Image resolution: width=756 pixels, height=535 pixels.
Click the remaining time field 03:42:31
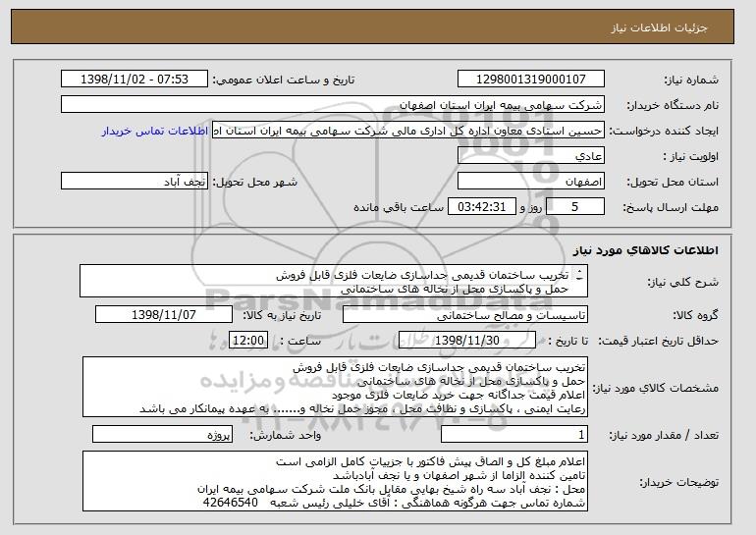point(482,207)
